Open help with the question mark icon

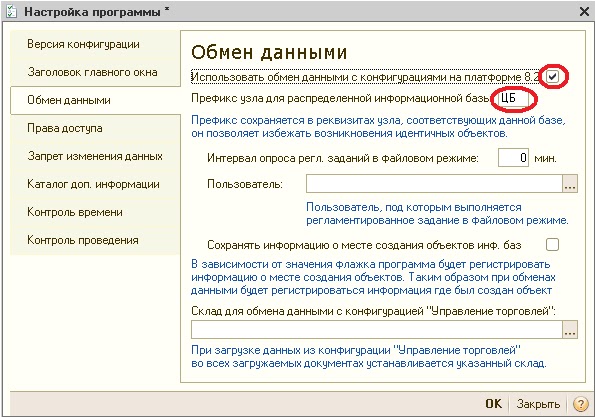point(581,404)
